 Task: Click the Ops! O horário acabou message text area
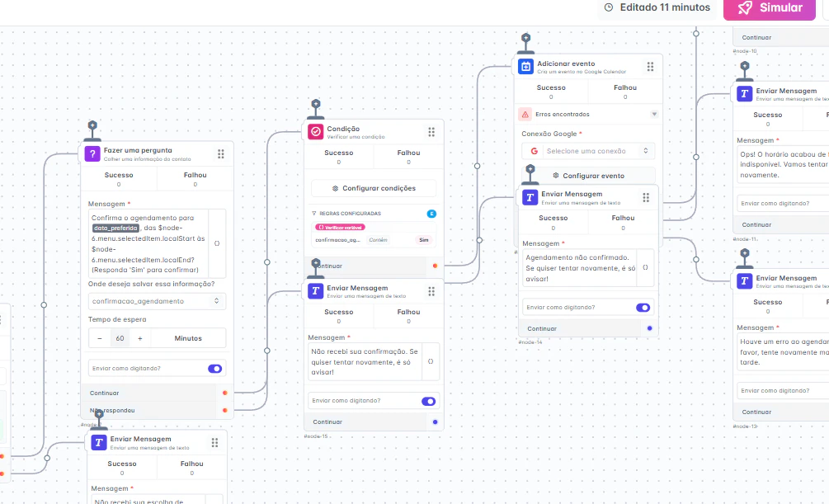coord(783,164)
